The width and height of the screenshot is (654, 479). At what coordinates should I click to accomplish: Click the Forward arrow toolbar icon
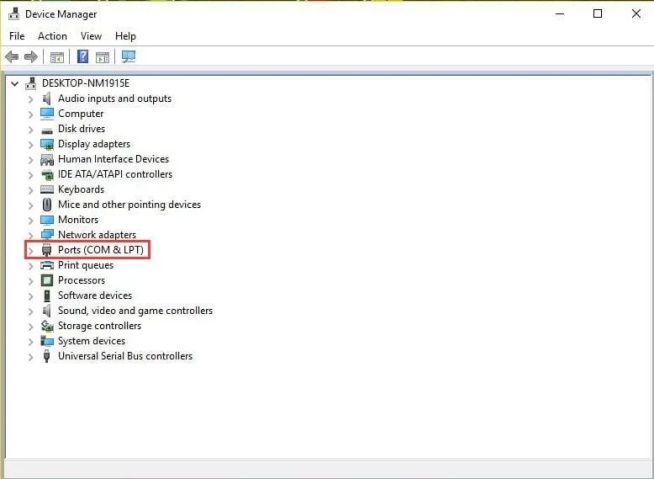pyautogui.click(x=31, y=57)
